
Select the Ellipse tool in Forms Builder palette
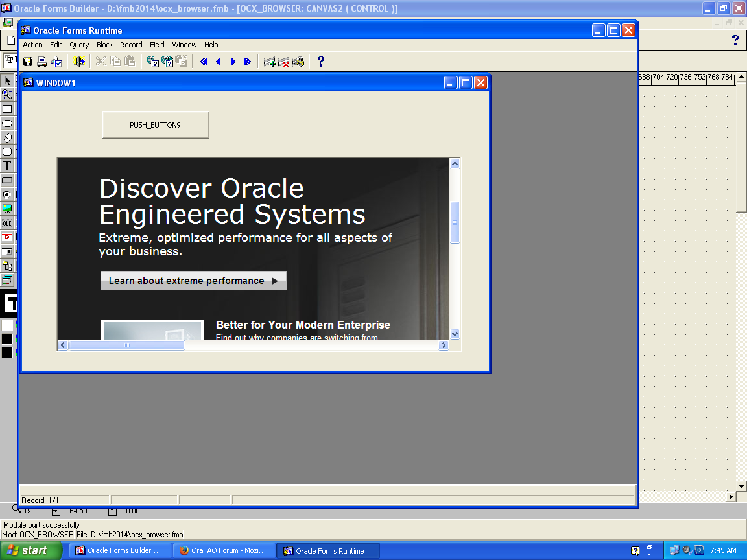click(7, 123)
